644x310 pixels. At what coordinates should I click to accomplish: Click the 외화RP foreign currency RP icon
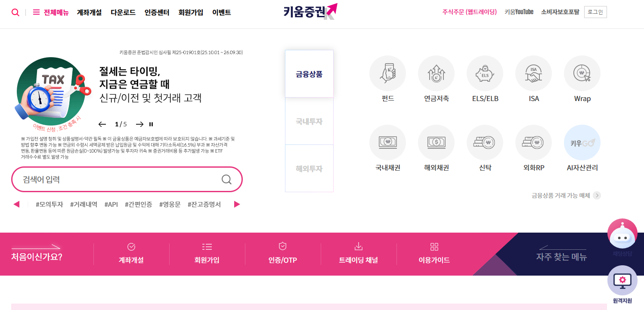click(533, 142)
